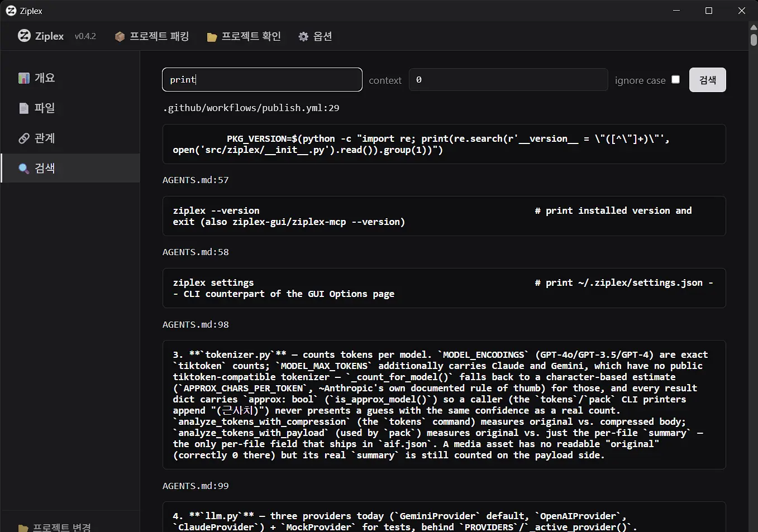This screenshot has width=758, height=532.
Task: Focus the search input containing "print"
Action: tap(262, 80)
